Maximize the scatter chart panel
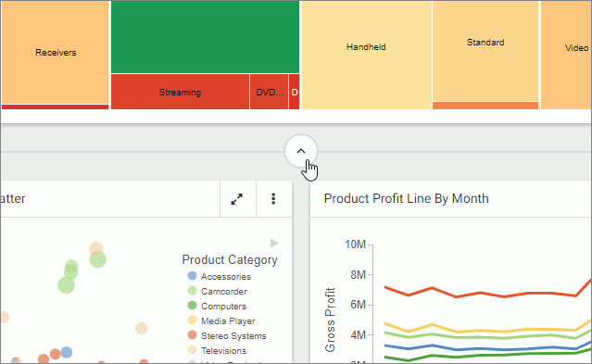 coord(237,199)
